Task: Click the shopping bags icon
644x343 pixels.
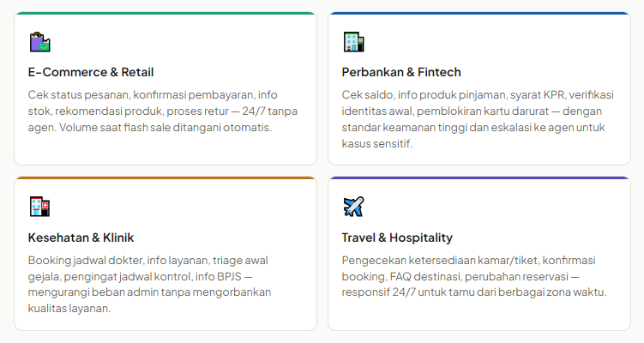Action: tap(39, 42)
